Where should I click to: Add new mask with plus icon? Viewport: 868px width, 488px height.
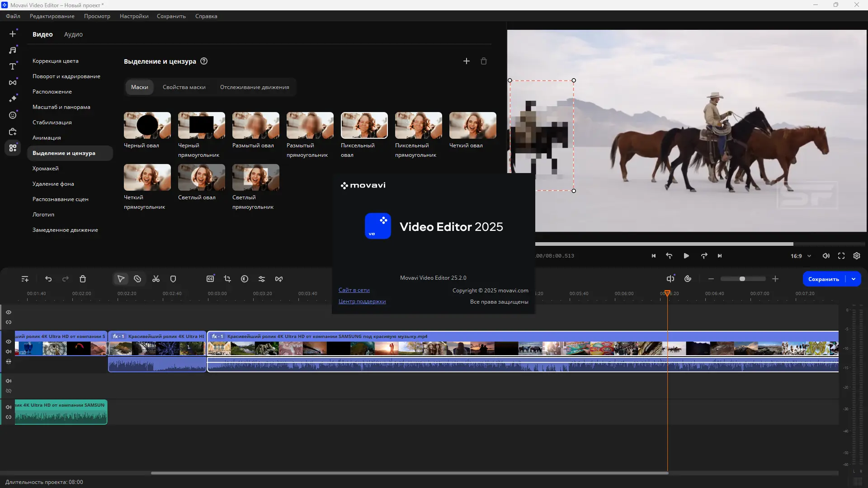(x=467, y=61)
